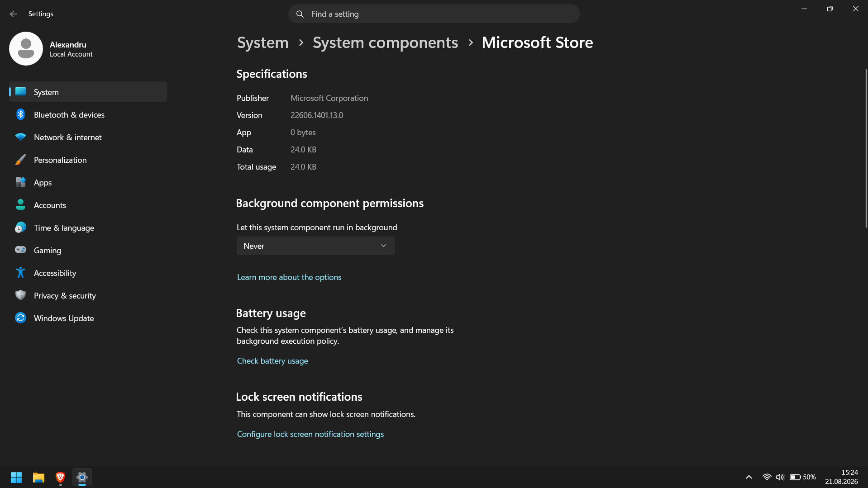Viewport: 868px width, 488px height.
Task: Click the Accessibility figure icon
Action: (20, 273)
